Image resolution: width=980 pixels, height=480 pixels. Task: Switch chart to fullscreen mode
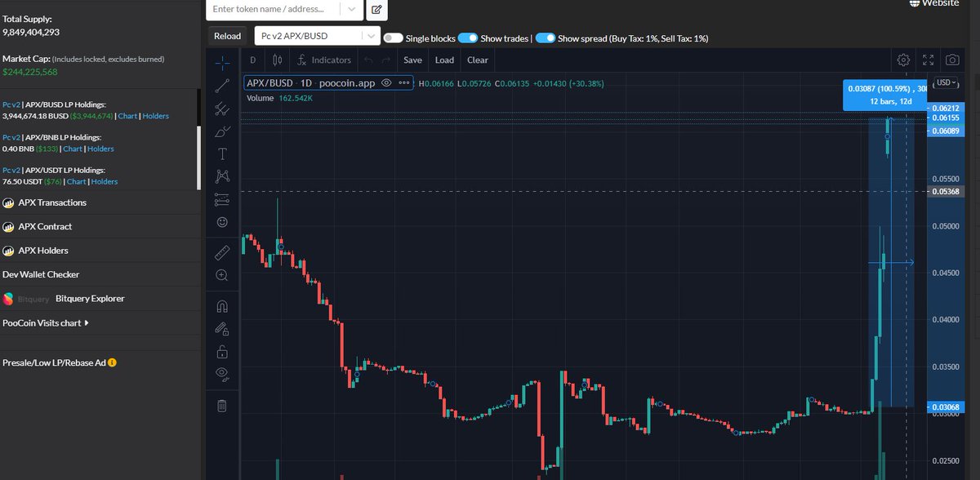tap(928, 60)
